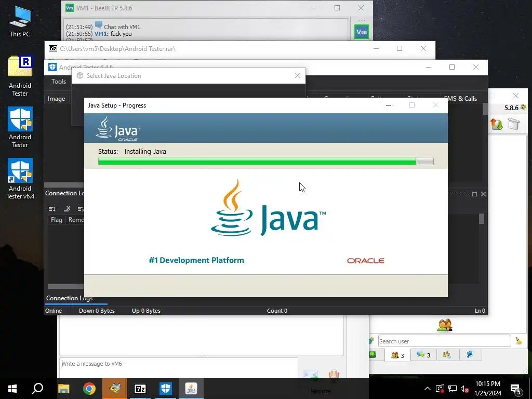This screenshot has width=532, height=399.
Task: Click the broom icon beside Search user
Action: [x=518, y=341]
